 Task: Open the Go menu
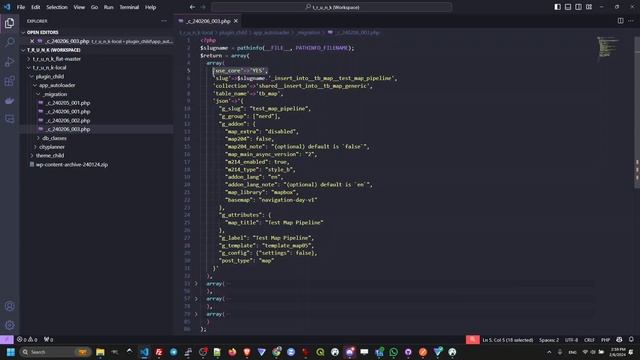[x=94, y=7]
